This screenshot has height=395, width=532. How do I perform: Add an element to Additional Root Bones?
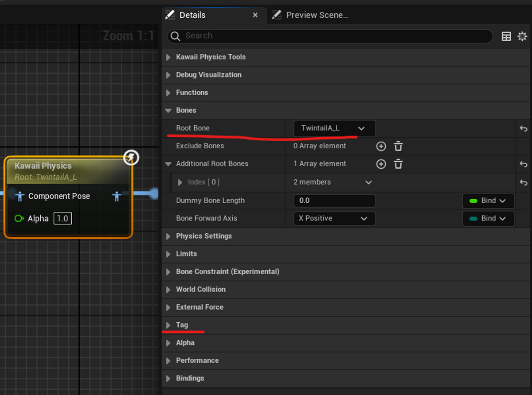coord(381,164)
